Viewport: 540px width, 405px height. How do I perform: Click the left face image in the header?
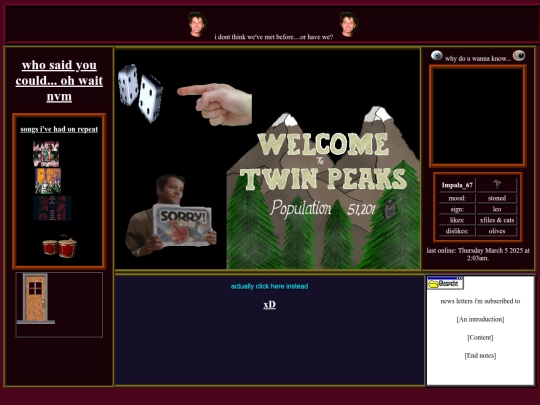pos(197,24)
